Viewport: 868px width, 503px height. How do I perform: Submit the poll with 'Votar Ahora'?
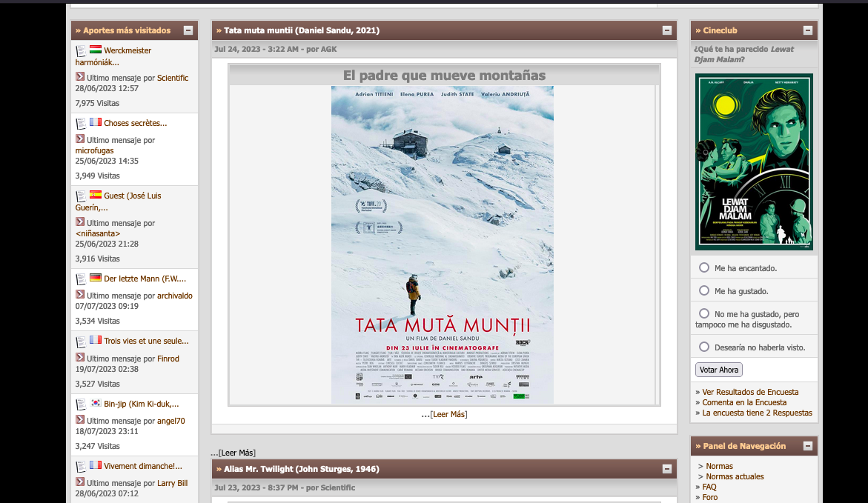[718, 370]
